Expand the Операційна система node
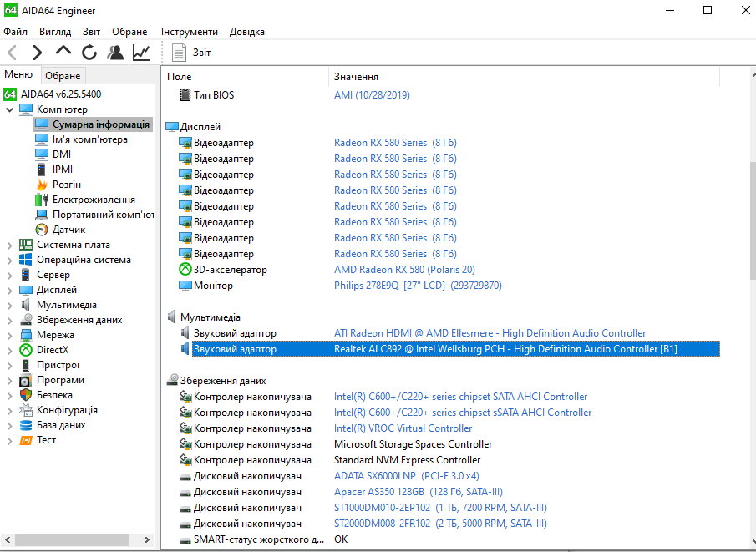 [10, 261]
